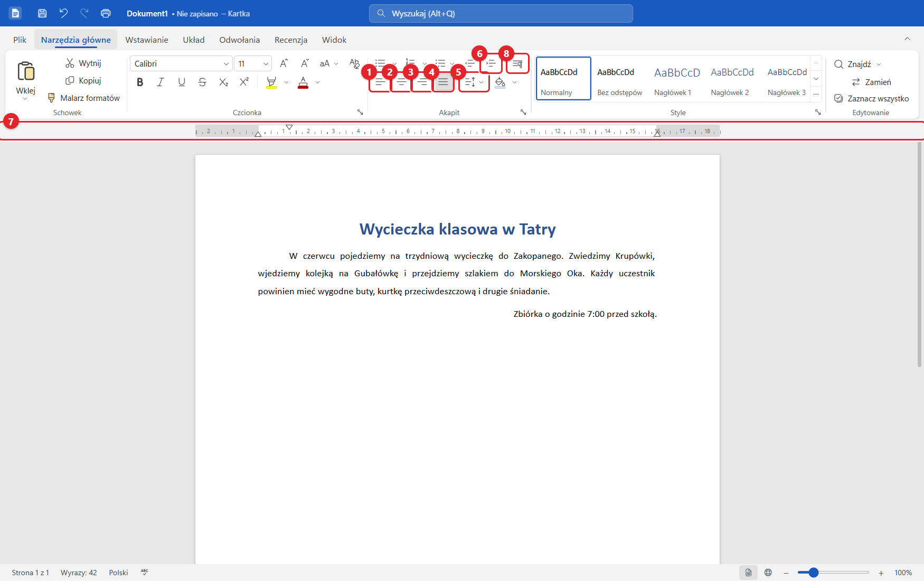This screenshot has height=581, width=924.
Task: Switch to the Układ tab
Action: point(194,40)
